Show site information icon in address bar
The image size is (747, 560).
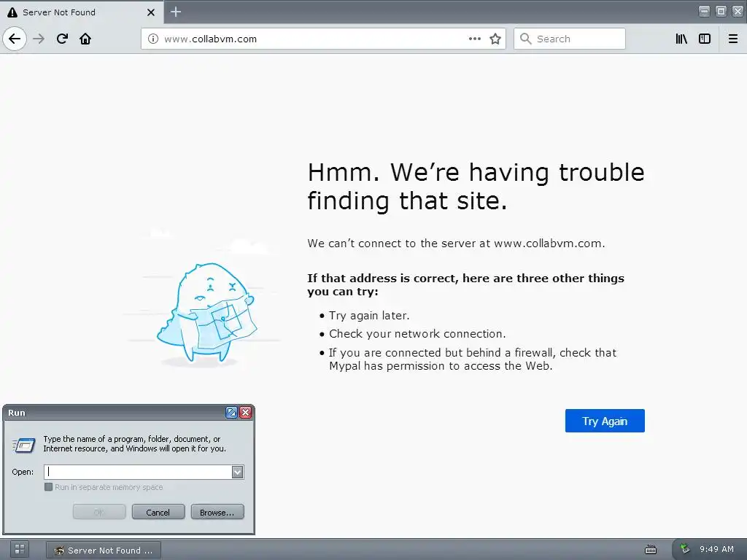tap(153, 39)
